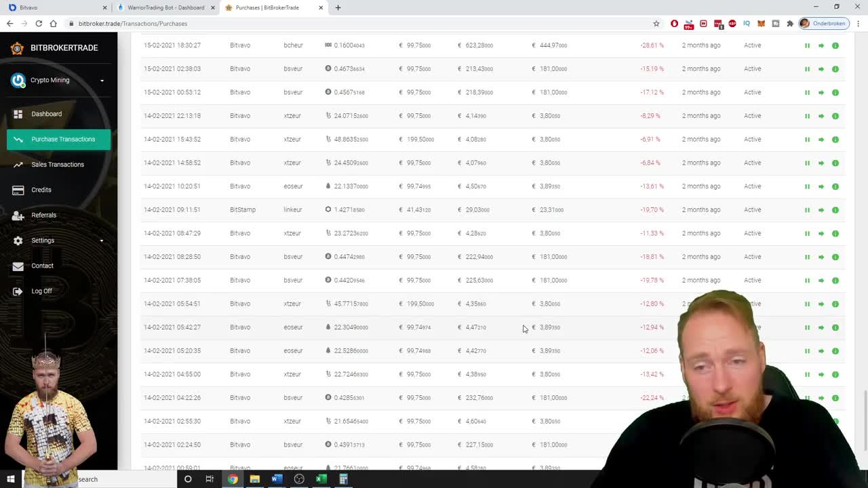Image resolution: width=868 pixels, height=488 pixels.
Task: Pause the bsveur 15-02-2021 02:38:03 transaction
Action: click(807, 69)
